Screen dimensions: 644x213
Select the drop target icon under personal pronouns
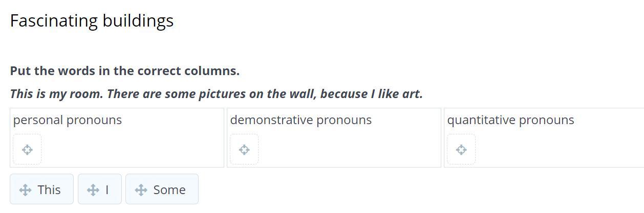[x=27, y=150]
